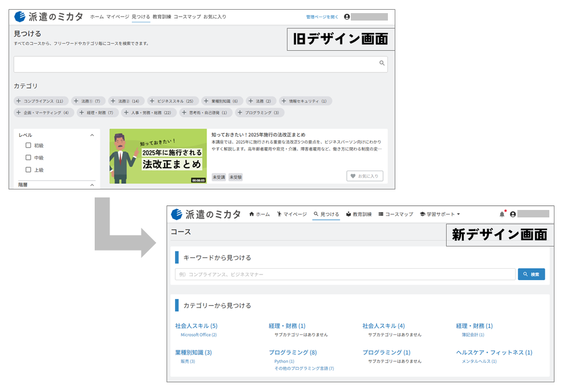Open the user account icon in old design header
The image size is (567, 392).
(347, 17)
